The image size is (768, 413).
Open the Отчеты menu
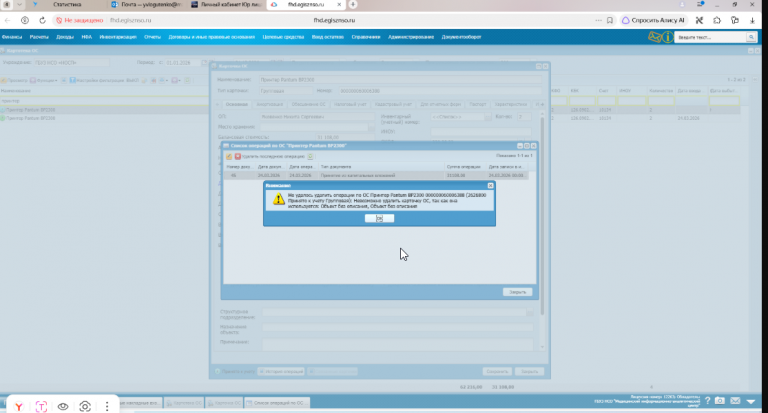click(152, 37)
